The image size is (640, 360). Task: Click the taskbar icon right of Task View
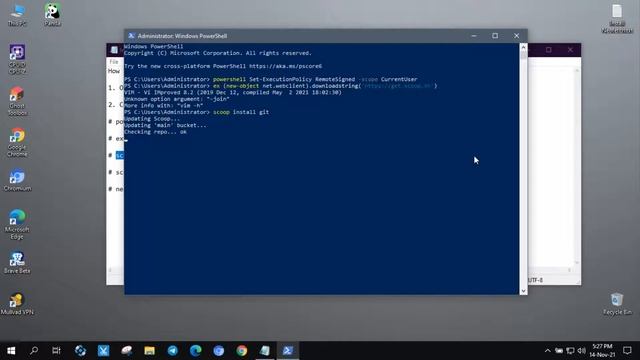[x=80, y=351]
